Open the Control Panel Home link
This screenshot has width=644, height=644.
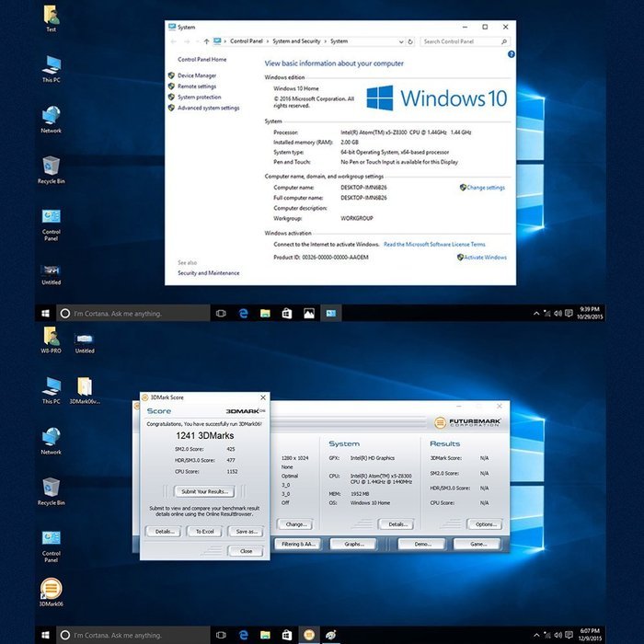(202, 59)
